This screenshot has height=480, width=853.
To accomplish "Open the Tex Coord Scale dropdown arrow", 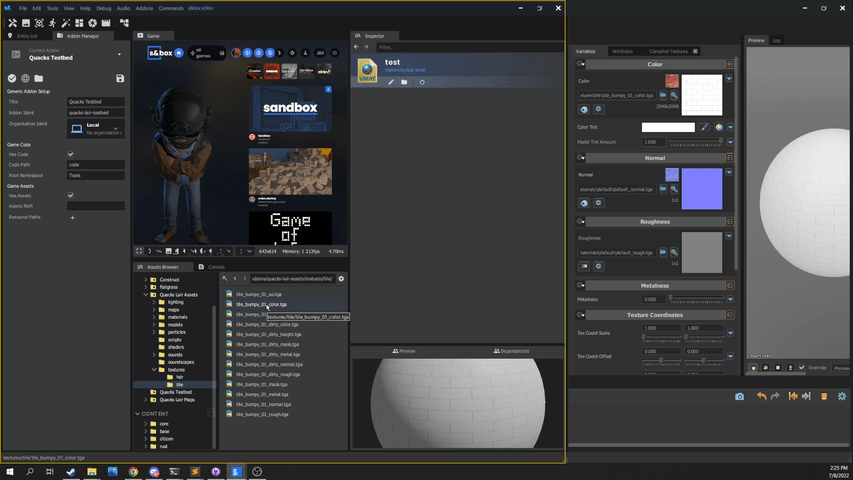I will click(x=730, y=333).
